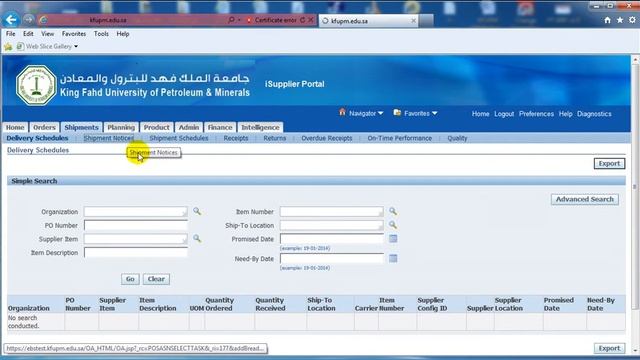This screenshot has height=360, width=640.
Task: Open Receipts subtab
Action: (x=236, y=138)
